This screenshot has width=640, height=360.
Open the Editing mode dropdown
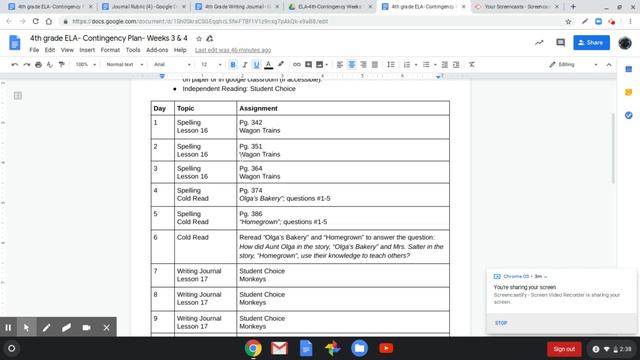tap(573, 64)
